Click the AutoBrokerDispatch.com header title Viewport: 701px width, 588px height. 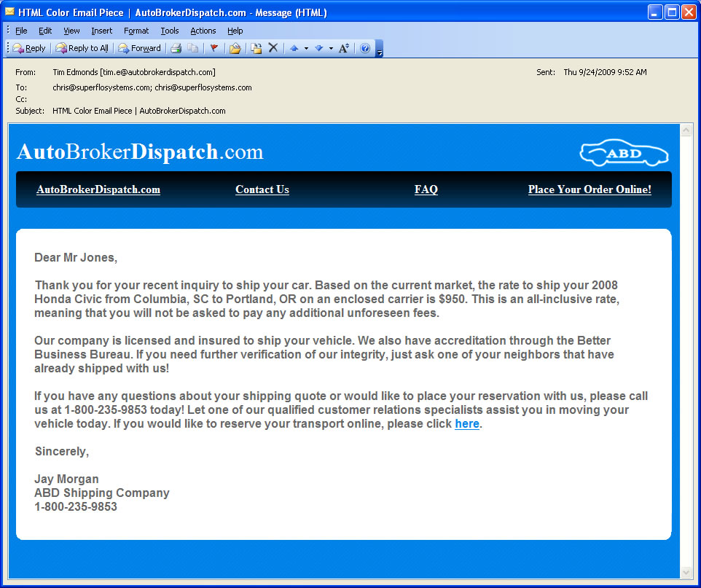point(140,152)
